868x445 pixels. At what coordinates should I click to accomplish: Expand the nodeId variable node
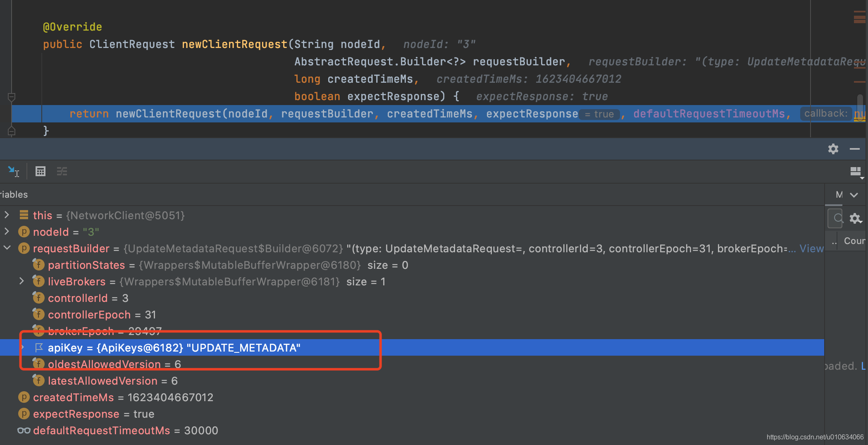(x=7, y=231)
